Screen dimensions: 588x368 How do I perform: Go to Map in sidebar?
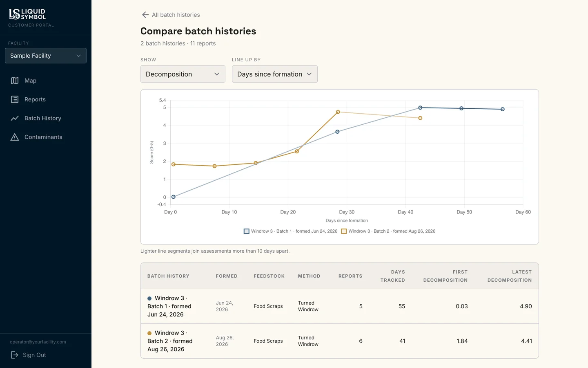click(46, 81)
